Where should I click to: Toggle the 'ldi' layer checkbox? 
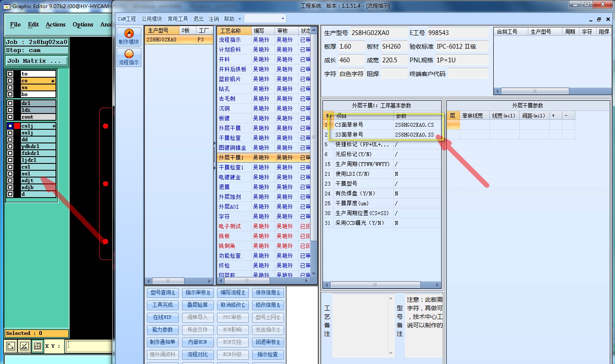(10, 110)
